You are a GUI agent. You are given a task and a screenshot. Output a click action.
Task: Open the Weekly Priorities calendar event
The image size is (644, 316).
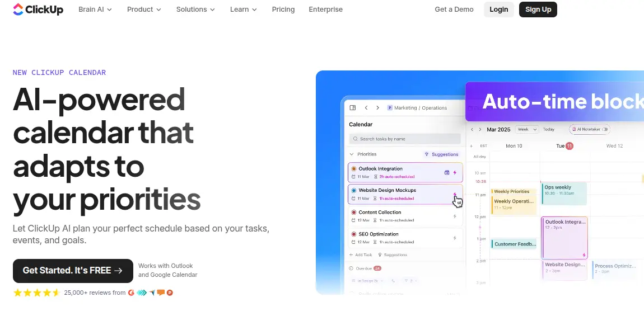[514, 192]
